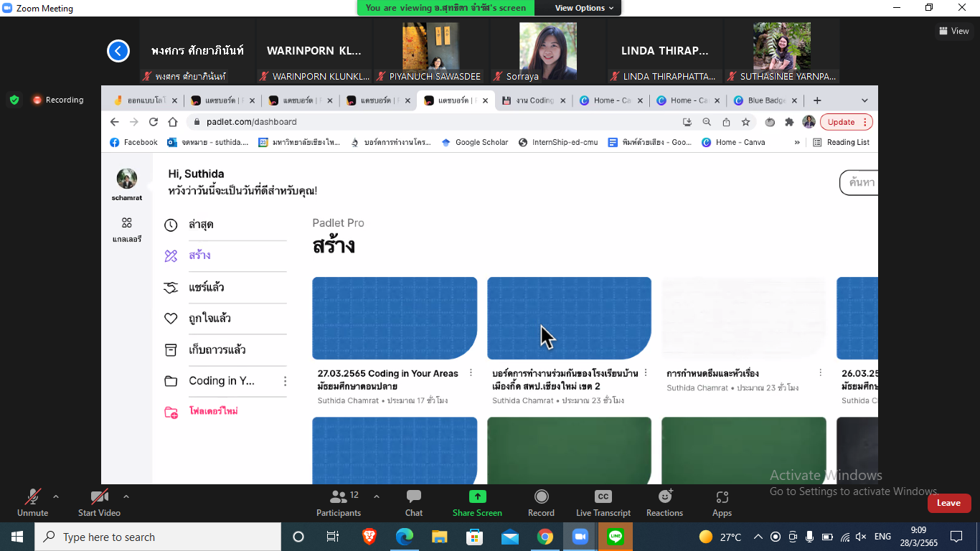
Task: Open Brave browser from taskbar
Action: pyautogui.click(x=369, y=537)
